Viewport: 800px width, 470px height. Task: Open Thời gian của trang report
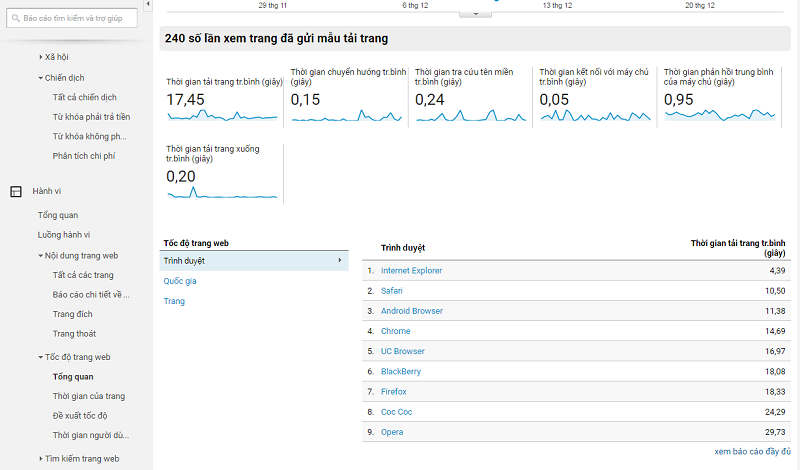click(88, 396)
